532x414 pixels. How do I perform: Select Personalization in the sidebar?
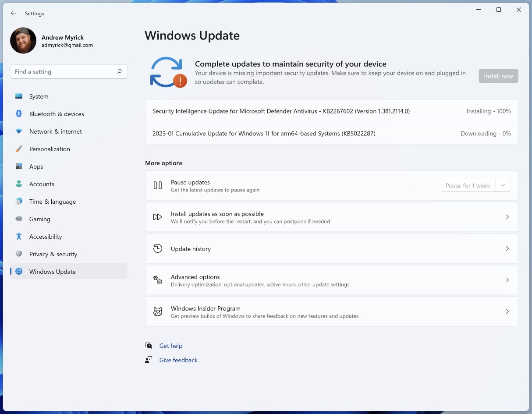point(69,149)
